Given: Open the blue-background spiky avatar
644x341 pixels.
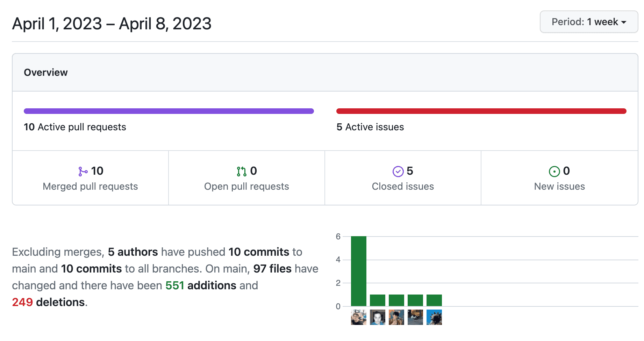Looking at the screenshot, I should (434, 317).
